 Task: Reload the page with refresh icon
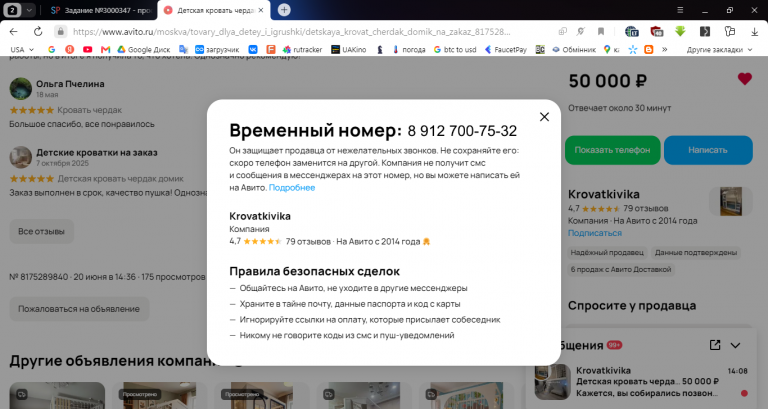tap(38, 32)
